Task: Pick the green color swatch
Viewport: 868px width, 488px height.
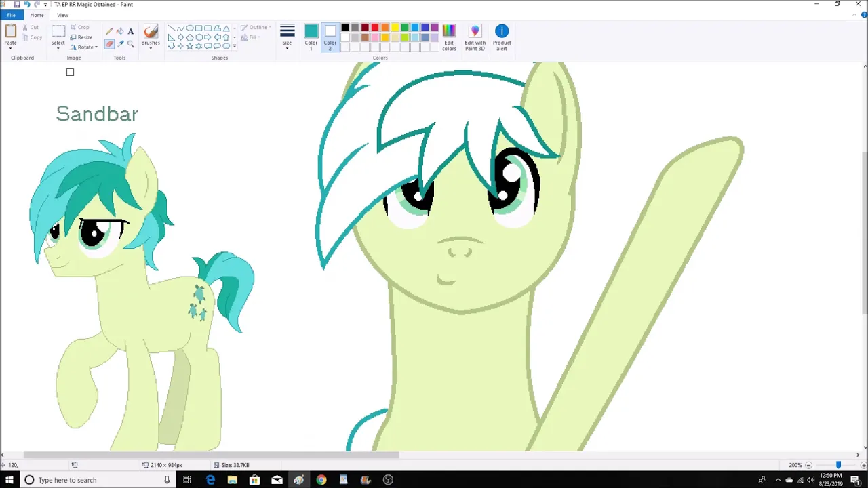Action: [x=405, y=28]
